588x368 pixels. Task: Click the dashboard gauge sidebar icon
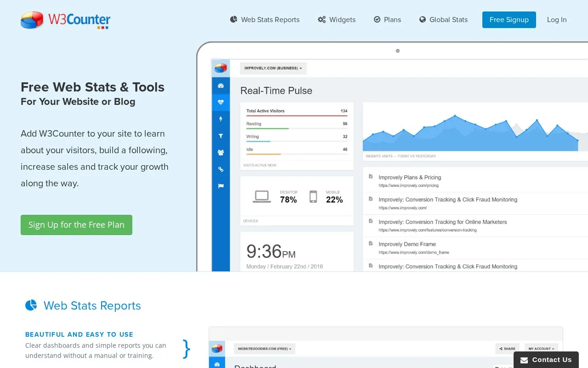click(x=220, y=86)
